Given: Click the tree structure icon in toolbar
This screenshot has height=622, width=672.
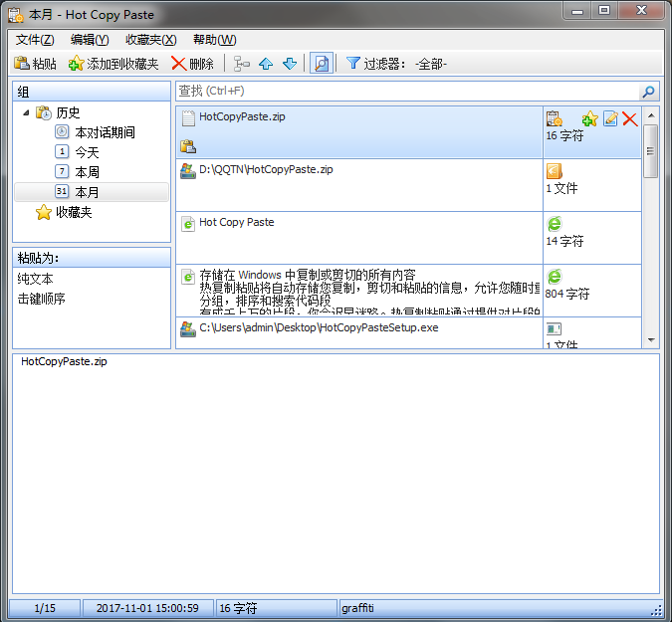Looking at the screenshot, I should (x=241, y=64).
